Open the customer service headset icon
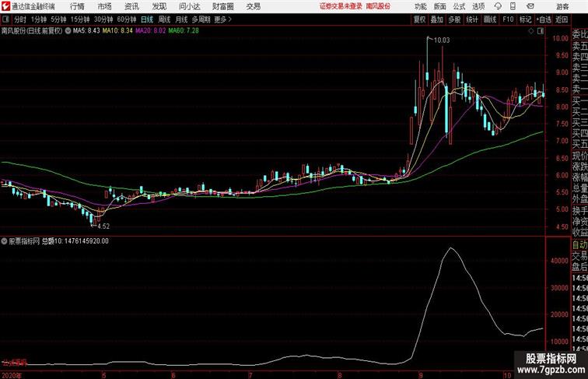 coord(498,6)
